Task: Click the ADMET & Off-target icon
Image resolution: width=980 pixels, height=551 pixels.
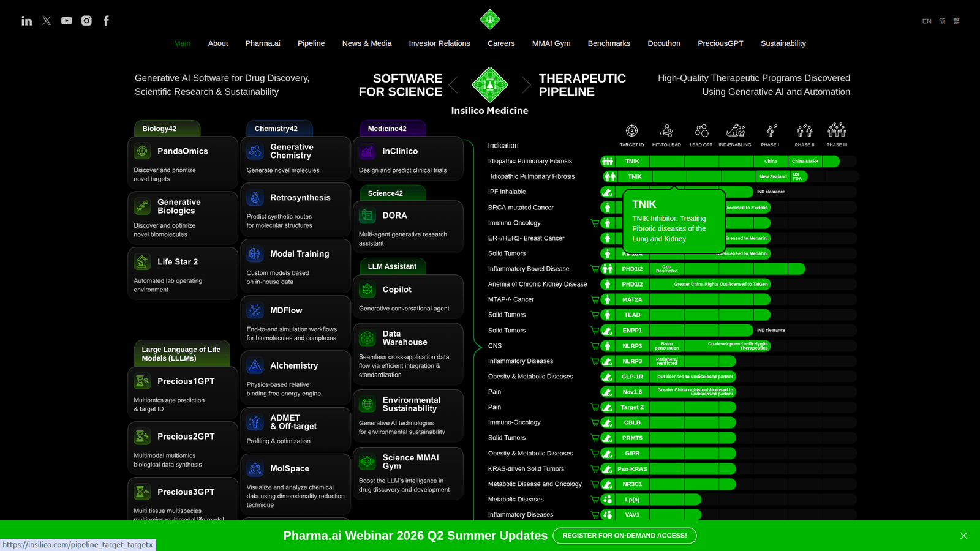Action: pos(255,422)
